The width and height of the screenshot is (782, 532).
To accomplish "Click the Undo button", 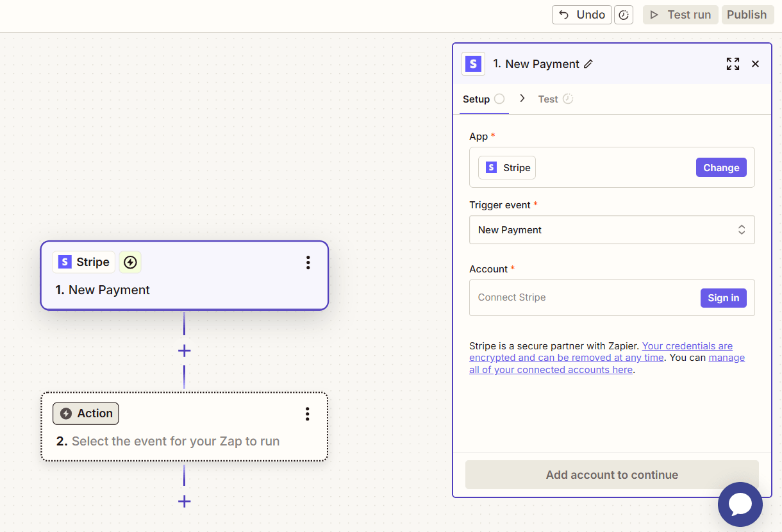I will pos(581,15).
